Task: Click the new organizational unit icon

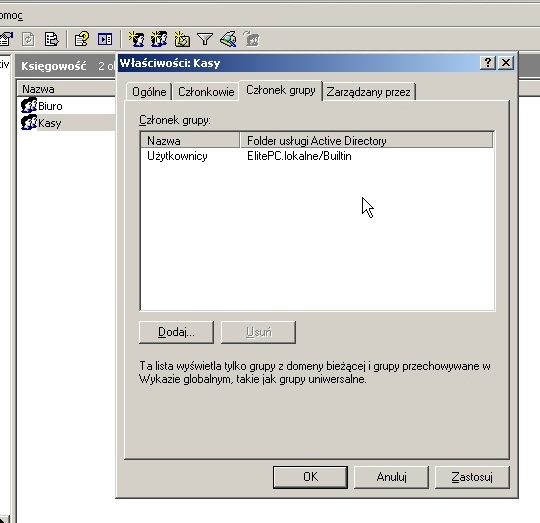Action: pos(182,39)
